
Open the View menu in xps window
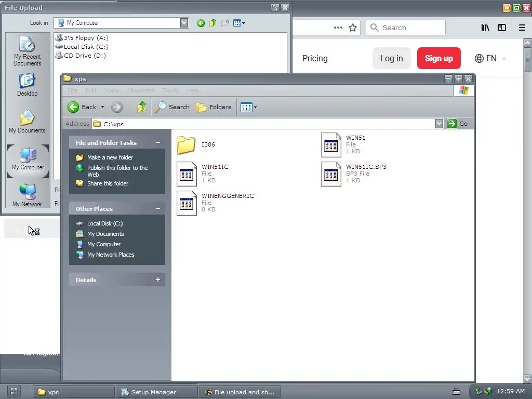(112, 90)
